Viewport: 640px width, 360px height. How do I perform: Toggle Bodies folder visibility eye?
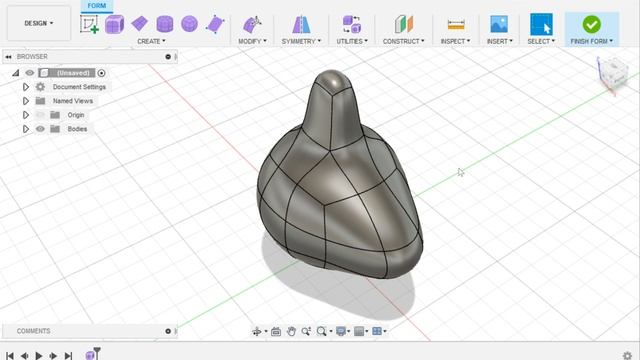coord(40,129)
